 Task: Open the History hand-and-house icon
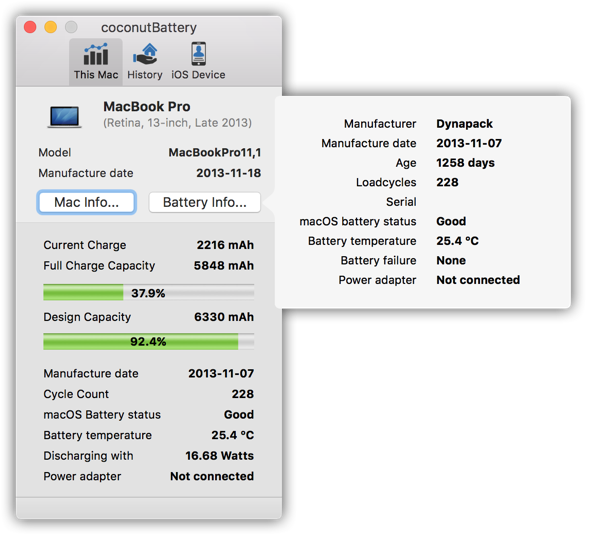pyautogui.click(x=145, y=54)
